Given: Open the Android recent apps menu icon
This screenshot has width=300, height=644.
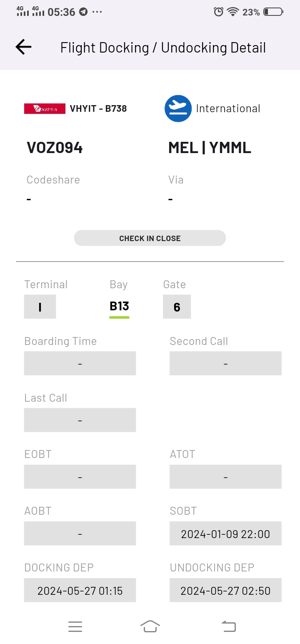Looking at the screenshot, I should (x=75, y=626).
